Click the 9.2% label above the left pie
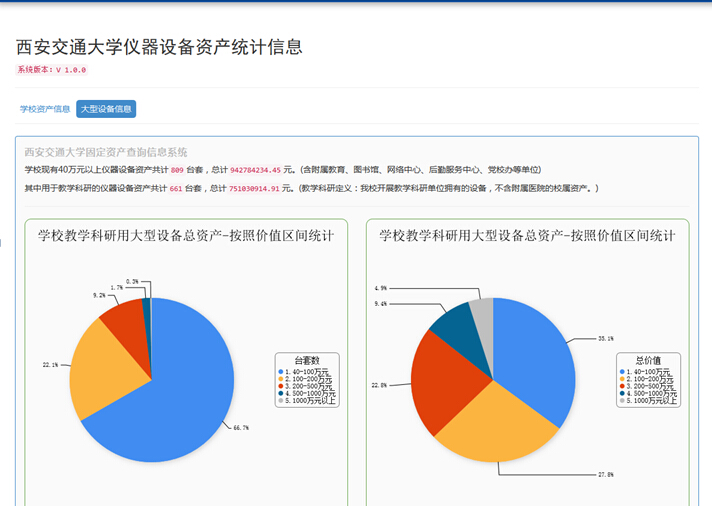 [99, 295]
